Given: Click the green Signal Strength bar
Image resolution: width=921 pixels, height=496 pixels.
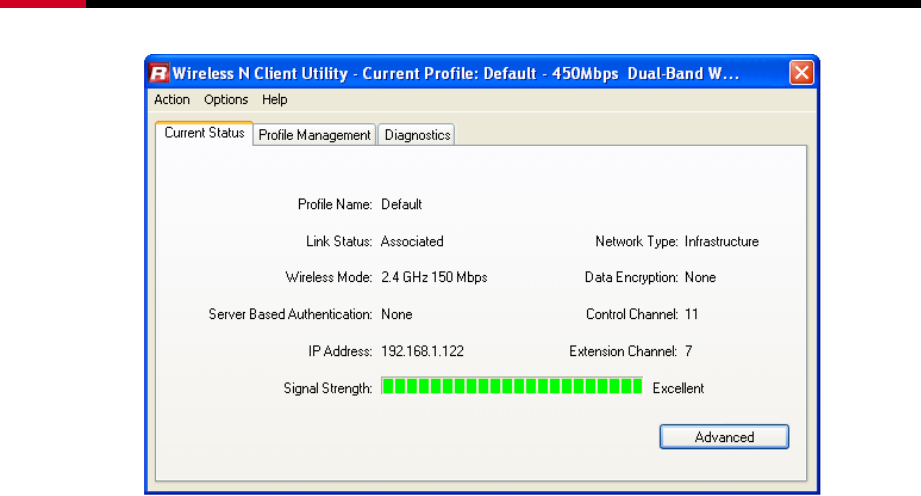Looking at the screenshot, I should pos(512,386).
